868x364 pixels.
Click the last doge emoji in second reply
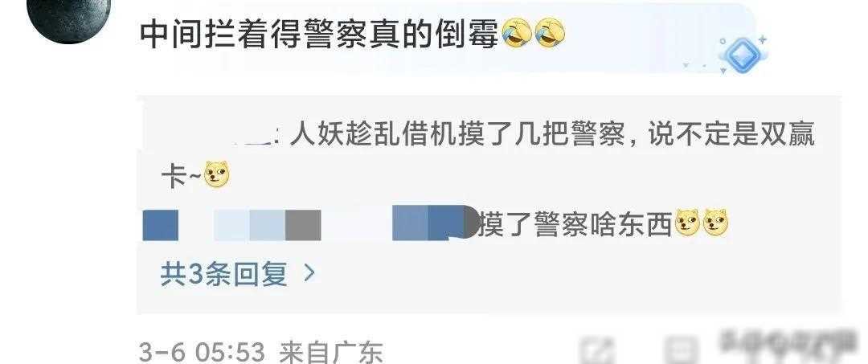(x=715, y=223)
